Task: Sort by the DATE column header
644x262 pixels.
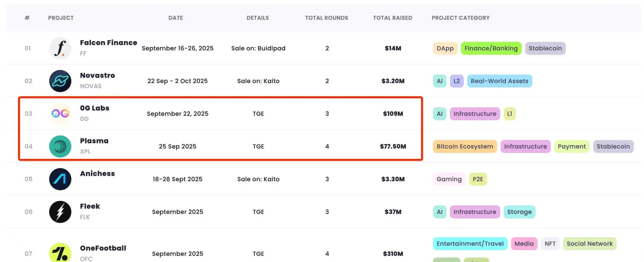Action: (176, 18)
